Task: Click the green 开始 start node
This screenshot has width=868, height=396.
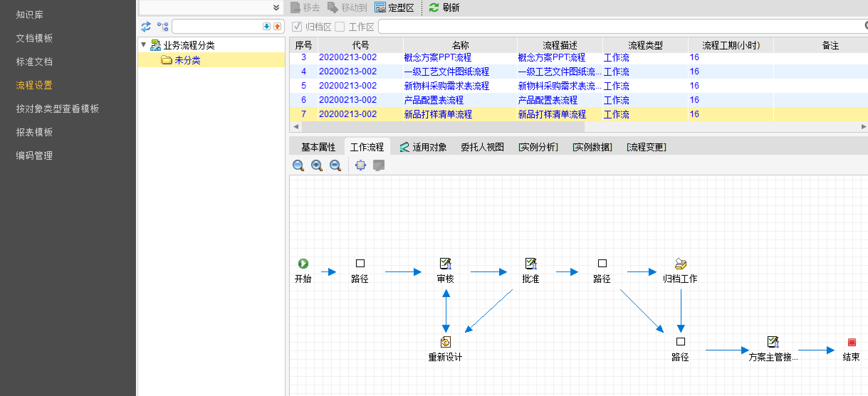Action: 303,264
